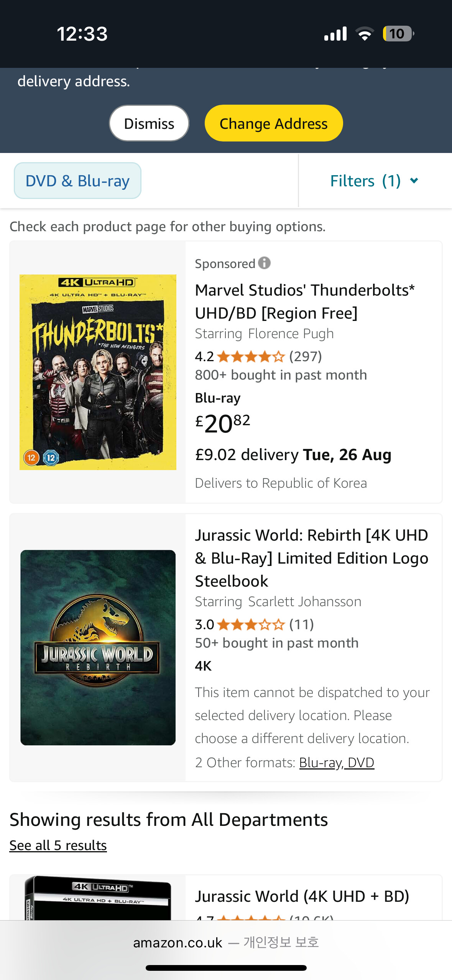The width and height of the screenshot is (452, 980).
Task: Tap the Sponsored info icon
Action: click(x=264, y=263)
